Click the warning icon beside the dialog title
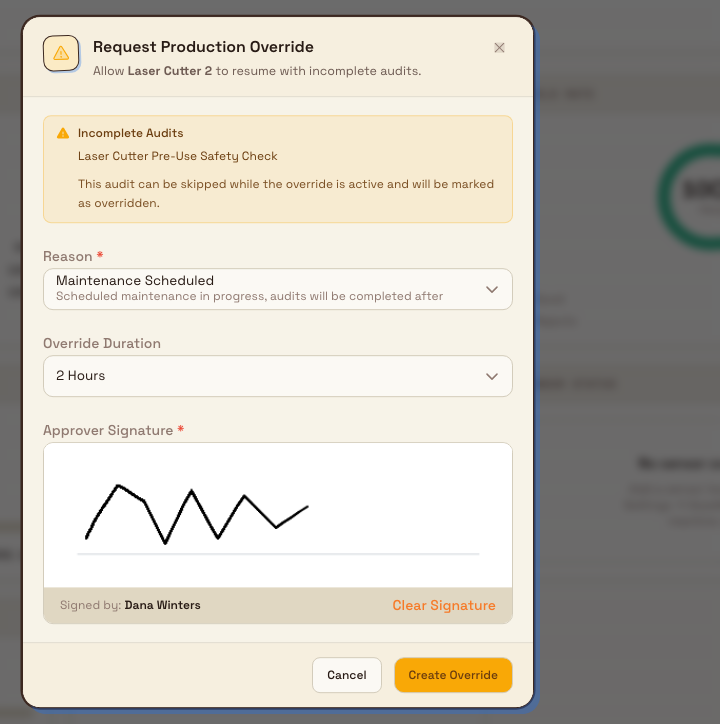 pos(61,53)
